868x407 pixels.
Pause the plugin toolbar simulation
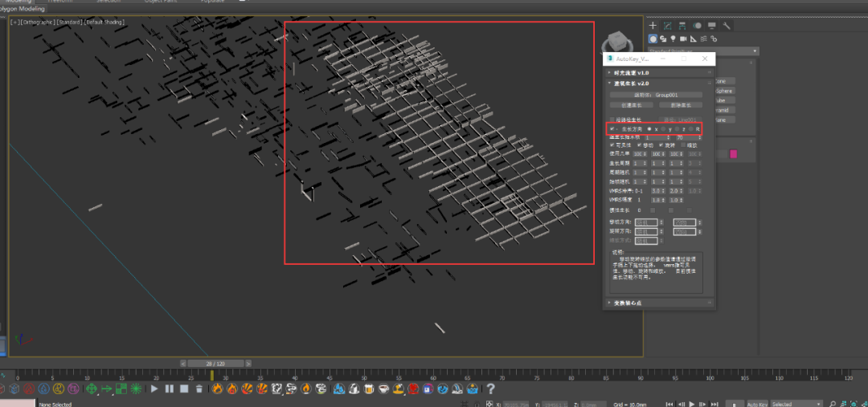coord(170,389)
